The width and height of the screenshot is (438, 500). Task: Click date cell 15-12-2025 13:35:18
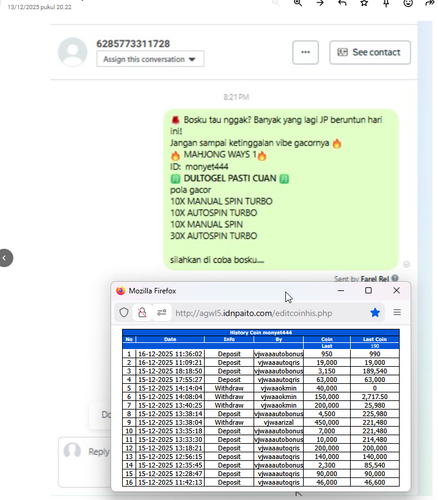[x=170, y=431]
